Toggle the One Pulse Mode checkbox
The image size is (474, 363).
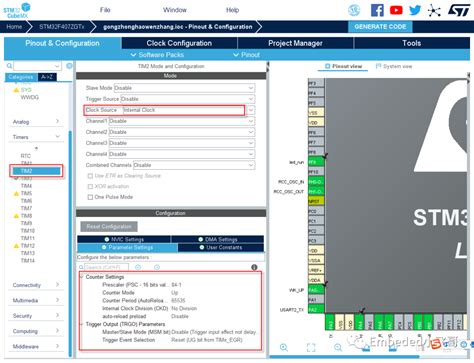(90, 197)
